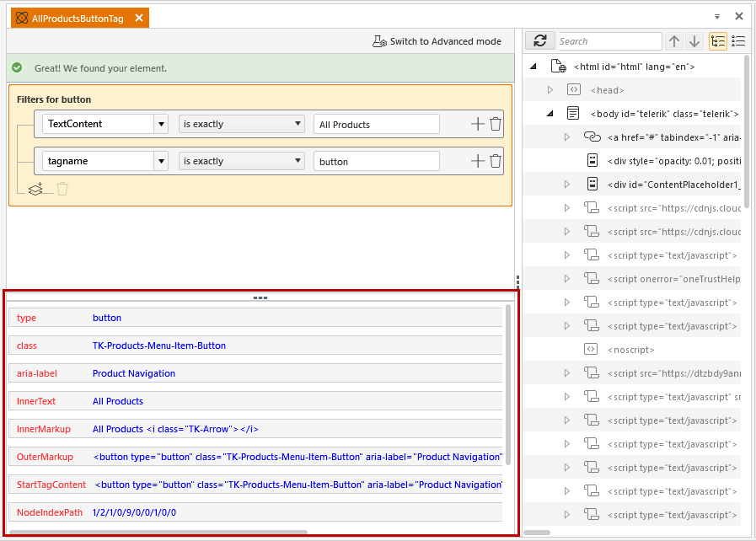Select the AllProductsButtonTag tab
The width and height of the screenshot is (756, 541).
tap(77, 18)
